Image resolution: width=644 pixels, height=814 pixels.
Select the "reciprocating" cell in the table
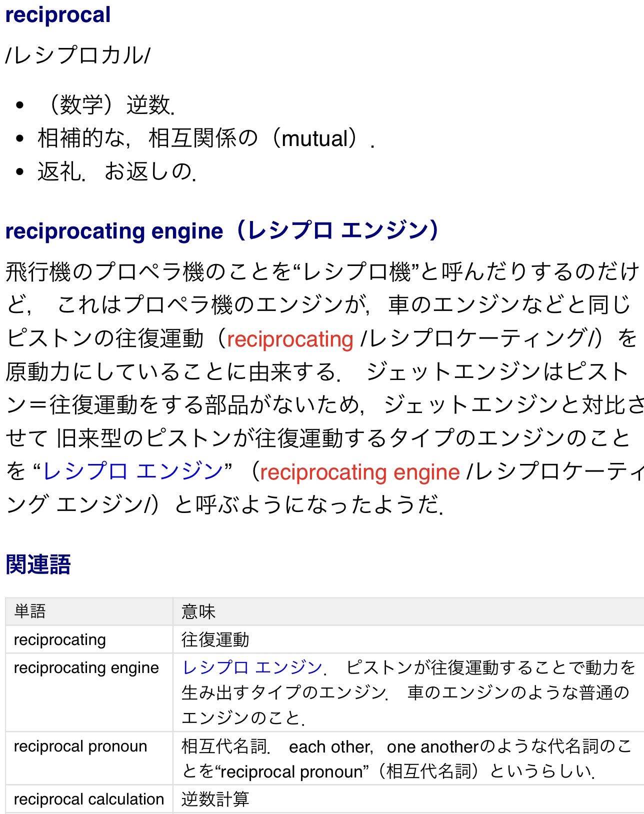(x=60, y=639)
